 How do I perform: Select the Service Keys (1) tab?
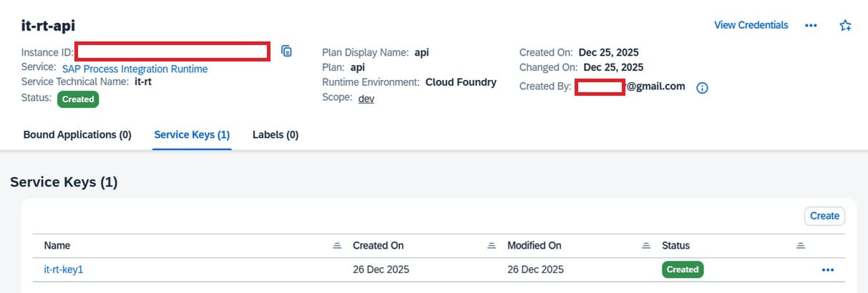192,135
